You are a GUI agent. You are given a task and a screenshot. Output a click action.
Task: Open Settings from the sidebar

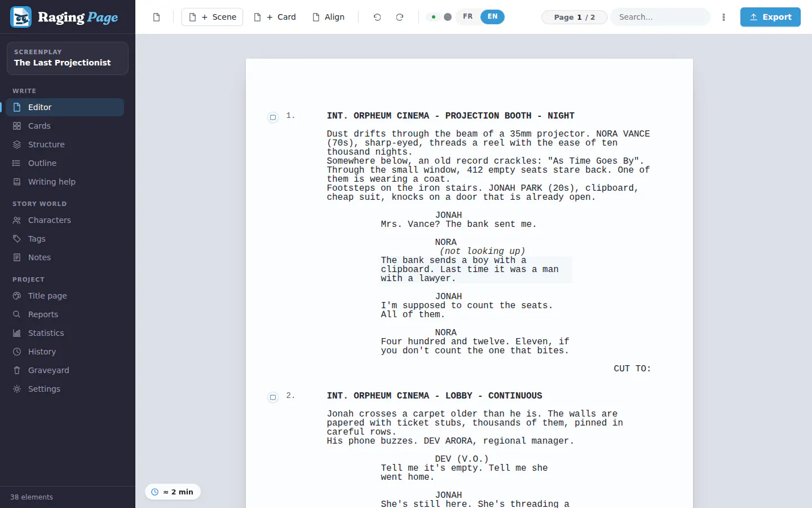pos(65,389)
